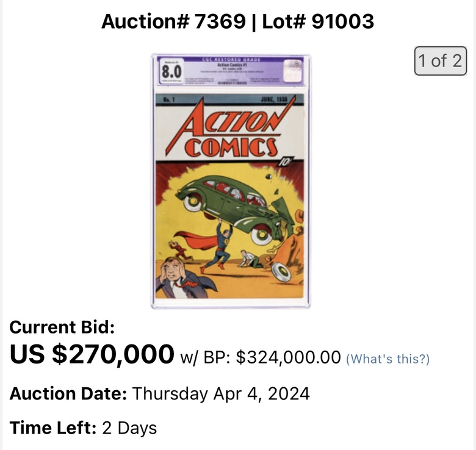The width and height of the screenshot is (476, 450).
Task: Click the loose tire on the cover
Action: point(281,271)
